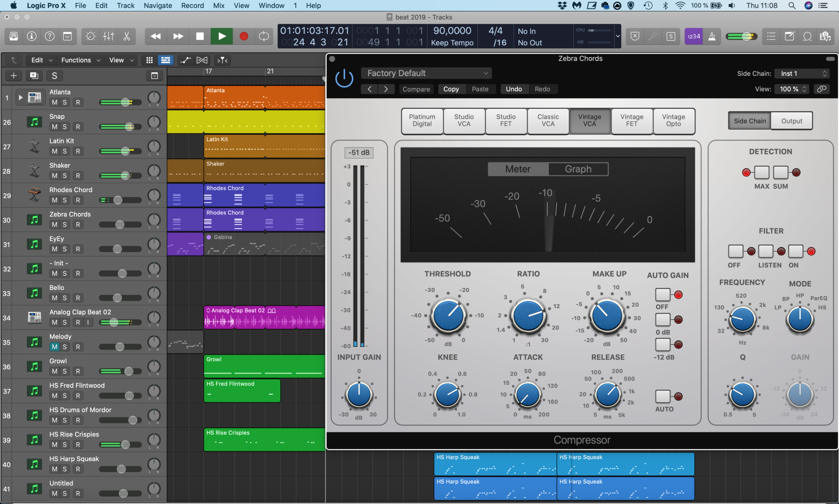Click the master volume slider in toolbar

tap(741, 36)
